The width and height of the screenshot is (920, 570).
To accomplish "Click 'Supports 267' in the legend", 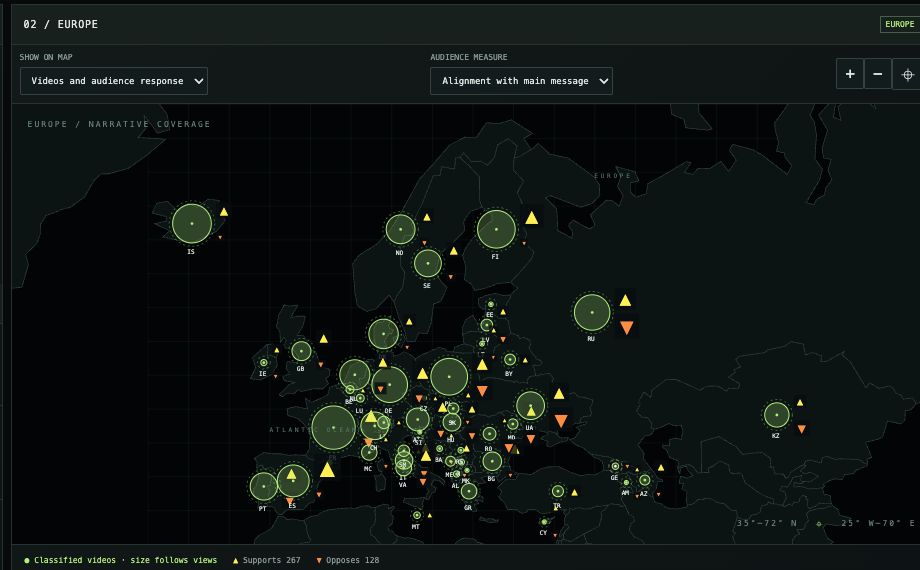I will coord(266,560).
